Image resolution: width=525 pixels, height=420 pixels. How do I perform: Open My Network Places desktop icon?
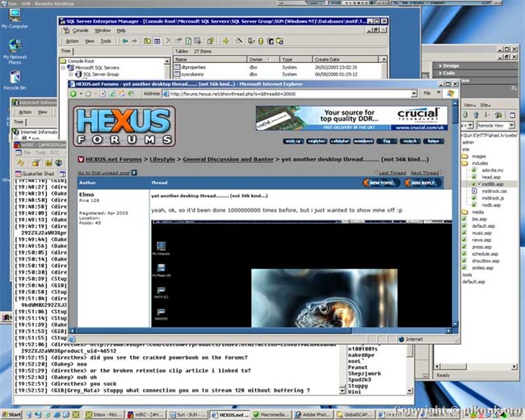[x=15, y=52]
